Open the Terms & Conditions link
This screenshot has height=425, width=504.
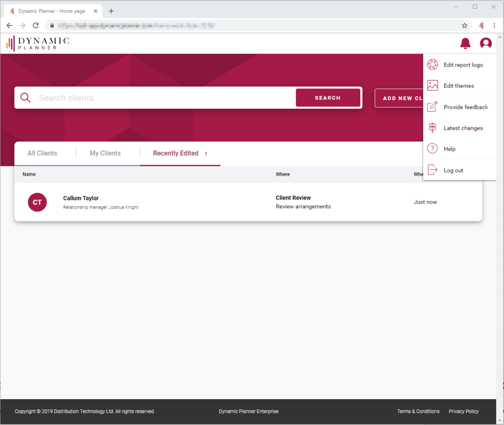click(418, 411)
